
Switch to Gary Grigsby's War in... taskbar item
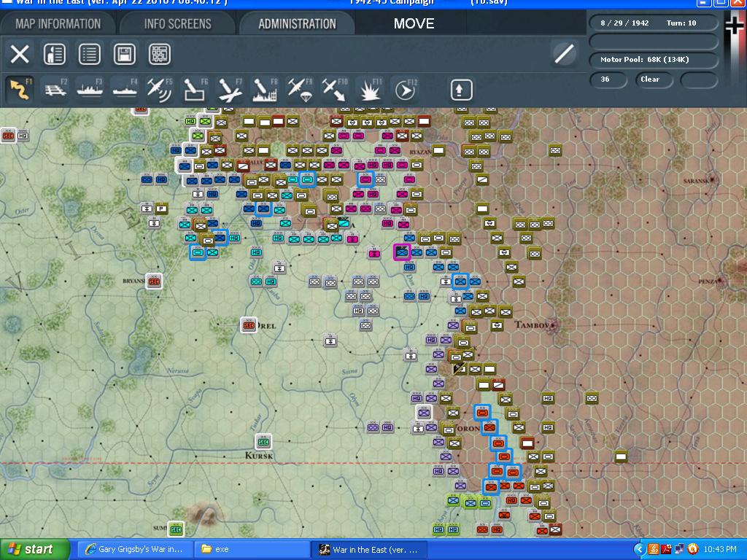[x=135, y=550]
